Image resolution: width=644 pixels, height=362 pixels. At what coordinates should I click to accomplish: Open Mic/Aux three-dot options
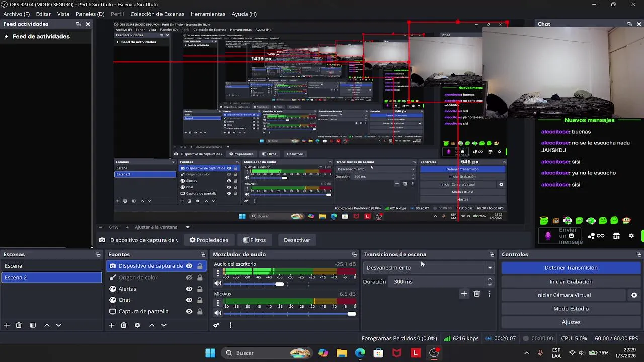pos(218,303)
